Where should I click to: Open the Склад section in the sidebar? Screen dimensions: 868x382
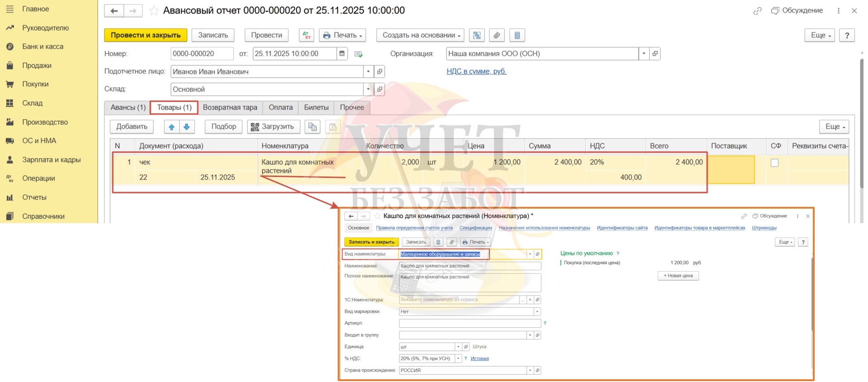coord(32,103)
